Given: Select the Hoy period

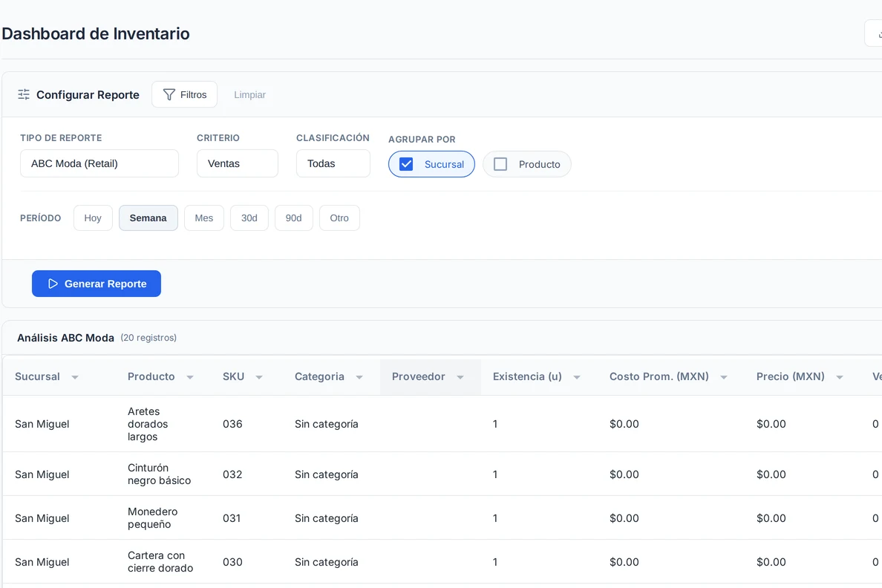Looking at the screenshot, I should (93, 218).
